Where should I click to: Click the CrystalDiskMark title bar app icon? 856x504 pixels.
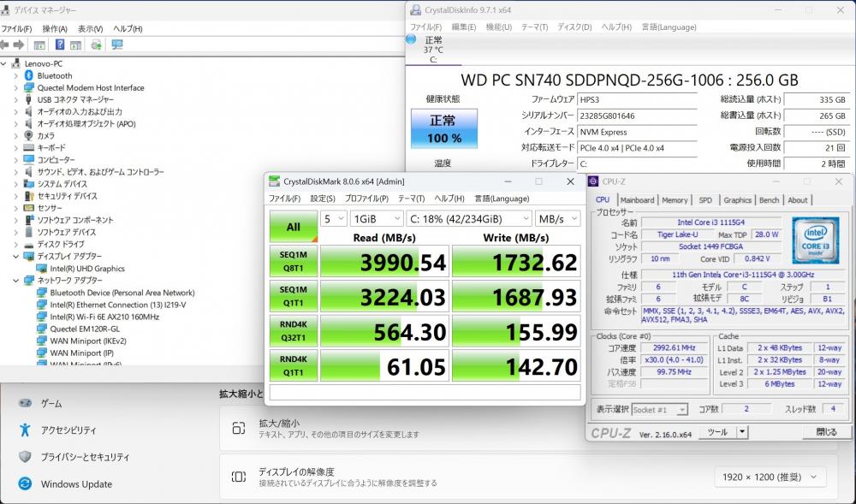(x=275, y=181)
